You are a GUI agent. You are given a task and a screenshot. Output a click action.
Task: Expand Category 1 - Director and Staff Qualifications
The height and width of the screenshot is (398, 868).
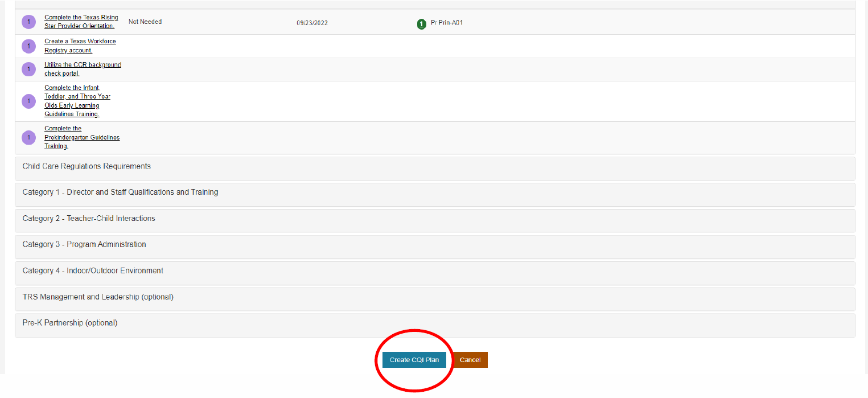point(120,192)
